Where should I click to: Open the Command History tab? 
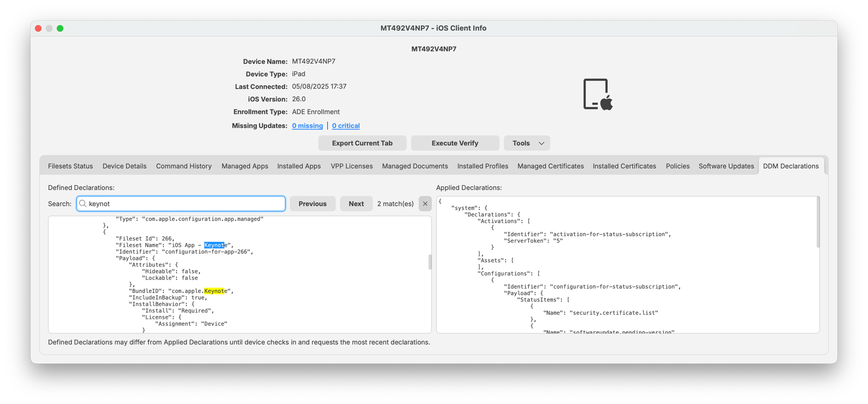point(184,166)
